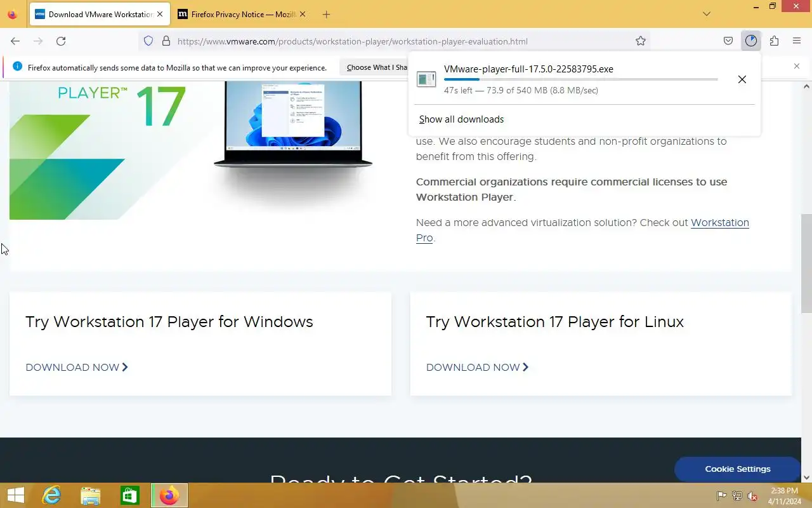
Task: Open the Save to Pocket icon
Action: 728,41
